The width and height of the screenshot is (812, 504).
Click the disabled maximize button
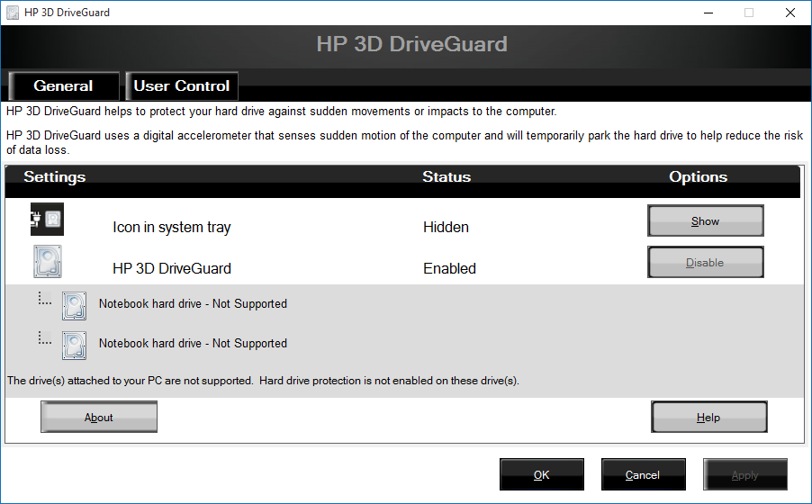pyautogui.click(x=749, y=13)
